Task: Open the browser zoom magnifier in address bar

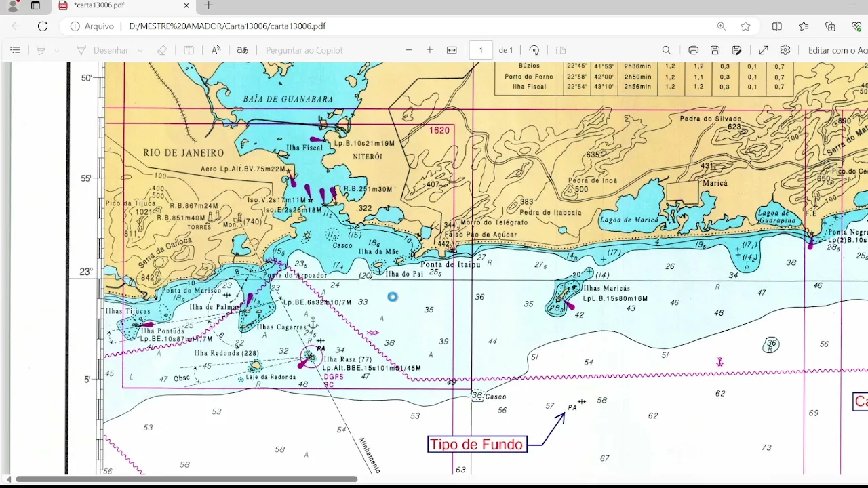Action: [x=722, y=26]
